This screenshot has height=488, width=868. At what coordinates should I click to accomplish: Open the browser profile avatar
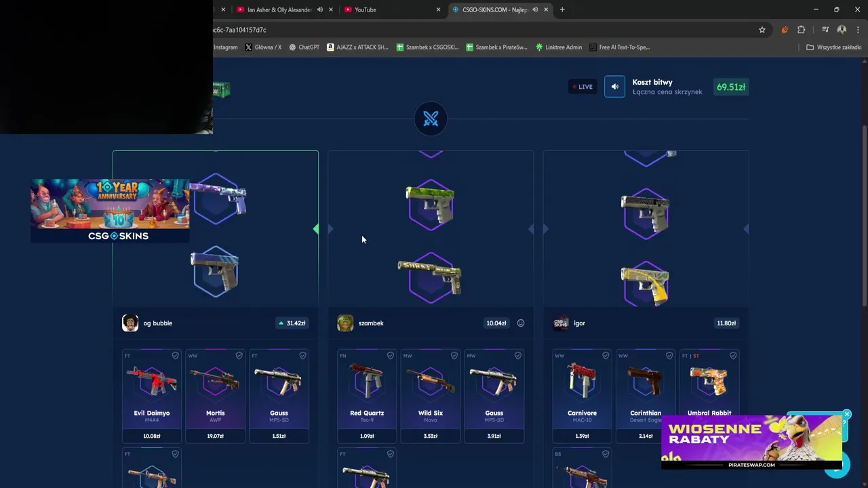point(842,30)
